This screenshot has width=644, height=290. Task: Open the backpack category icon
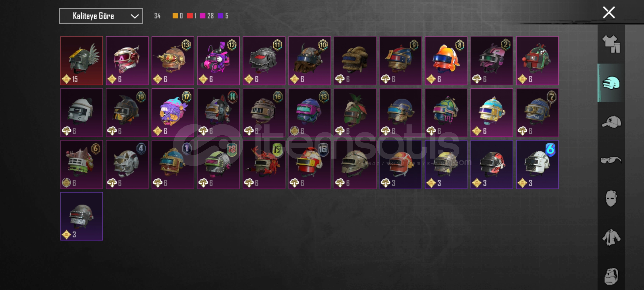[611, 276]
